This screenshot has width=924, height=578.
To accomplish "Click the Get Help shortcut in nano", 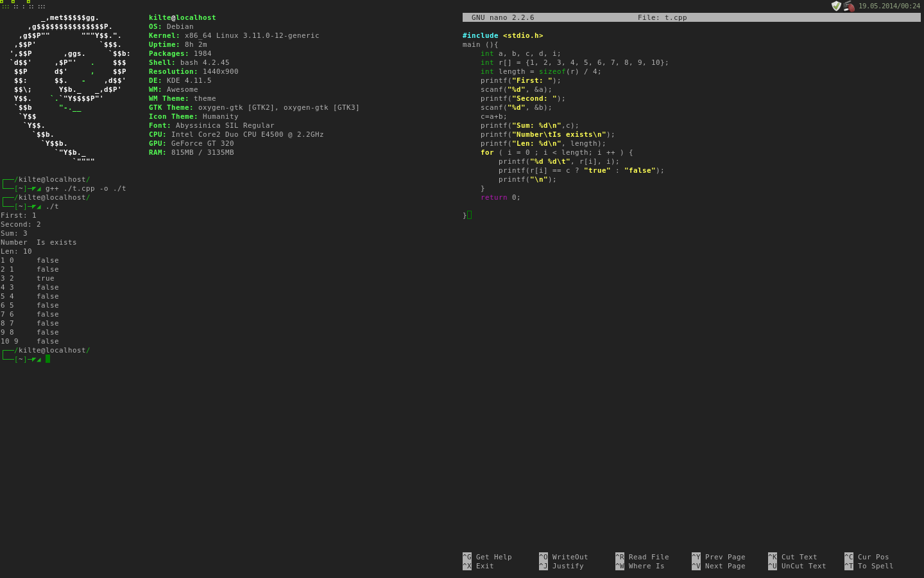I will coord(493,557).
